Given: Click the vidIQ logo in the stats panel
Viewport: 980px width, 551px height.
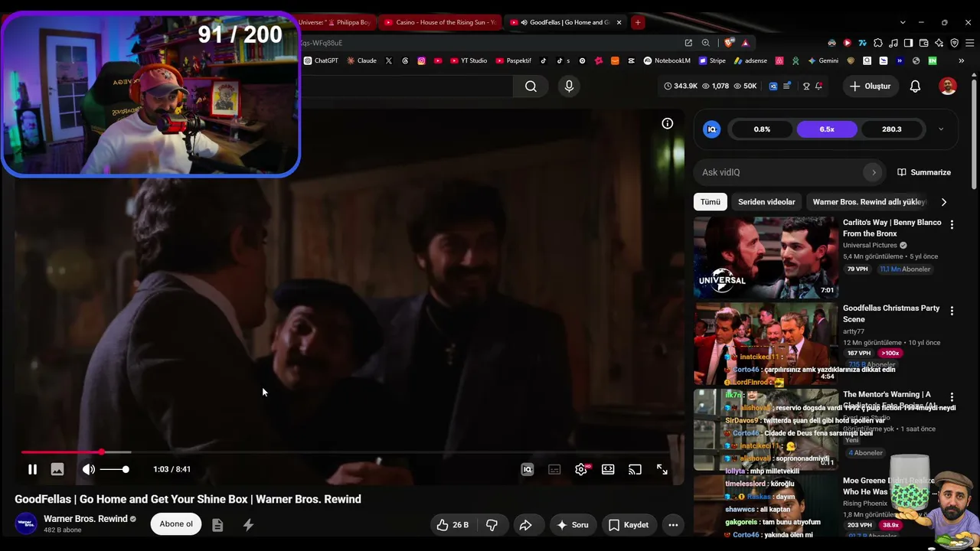Looking at the screenshot, I should [712, 129].
